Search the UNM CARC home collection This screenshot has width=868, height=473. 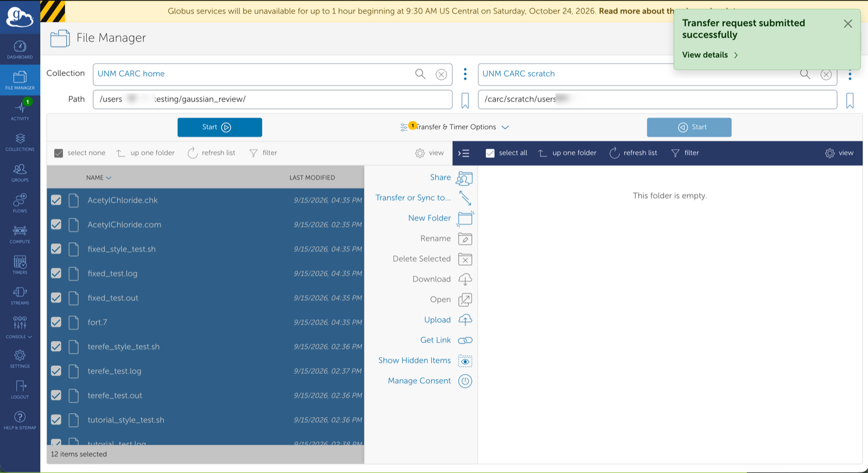(x=420, y=74)
